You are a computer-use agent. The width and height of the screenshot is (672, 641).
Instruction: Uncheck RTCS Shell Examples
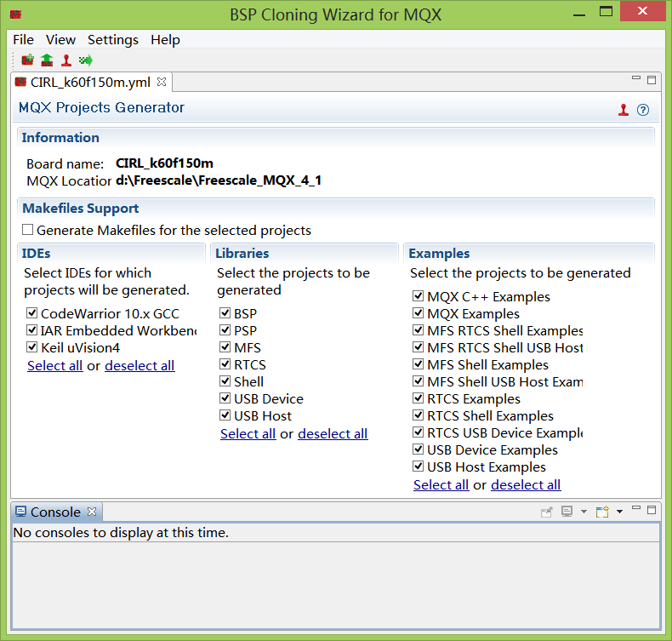click(419, 415)
